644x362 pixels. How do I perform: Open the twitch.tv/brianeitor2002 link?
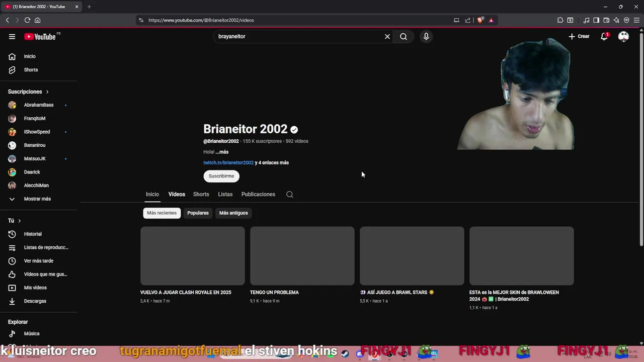pyautogui.click(x=228, y=162)
